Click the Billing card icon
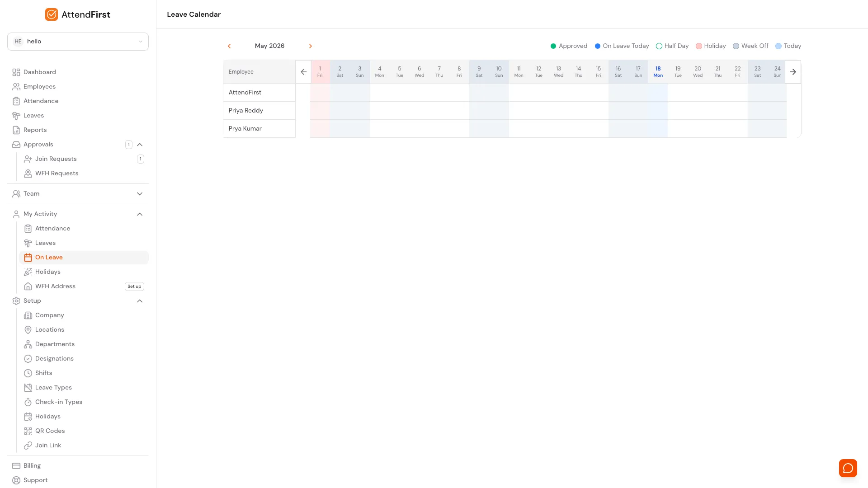The image size is (868, 488). coord(16,466)
